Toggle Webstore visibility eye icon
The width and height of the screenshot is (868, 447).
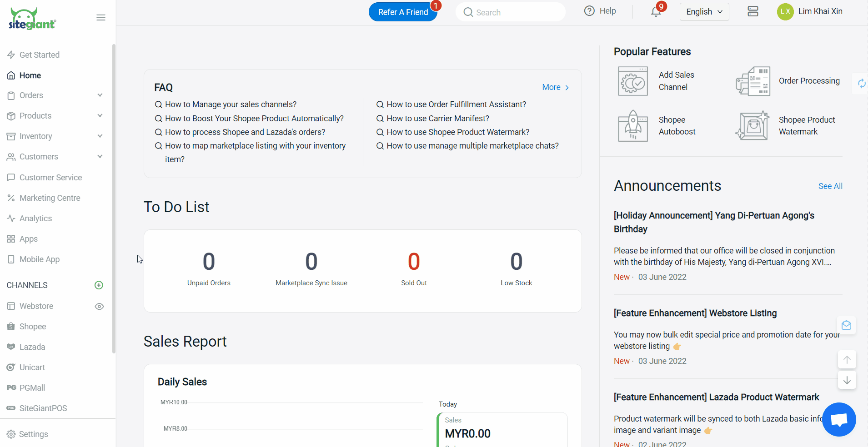point(99,306)
